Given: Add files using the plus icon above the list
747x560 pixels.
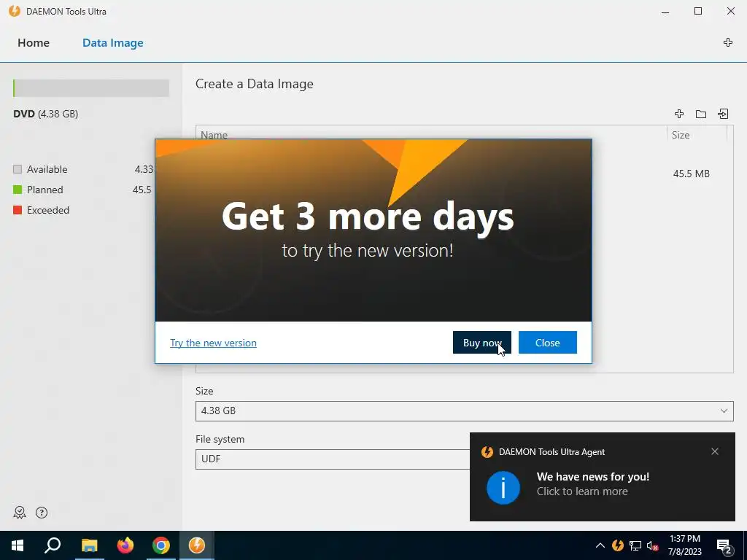Looking at the screenshot, I should click(x=679, y=114).
